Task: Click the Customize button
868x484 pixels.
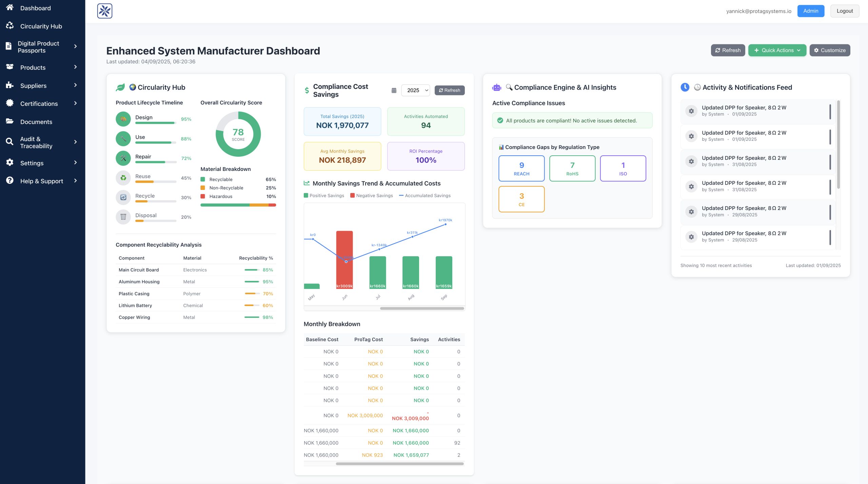Action: (x=830, y=50)
